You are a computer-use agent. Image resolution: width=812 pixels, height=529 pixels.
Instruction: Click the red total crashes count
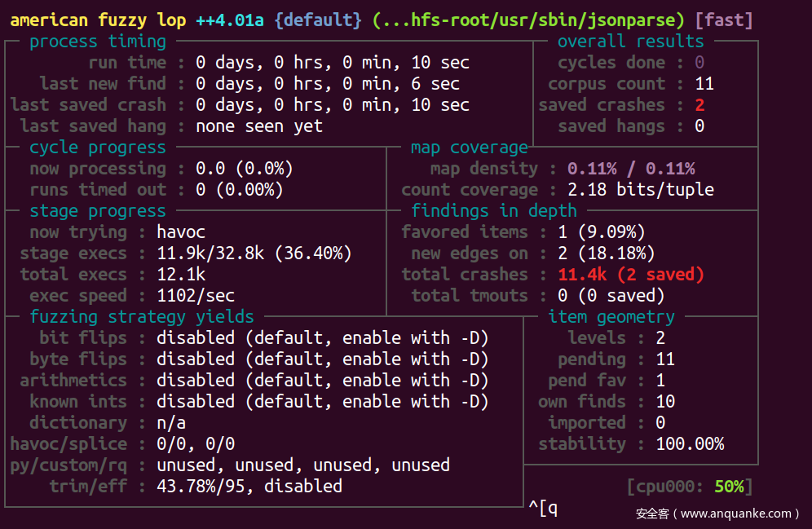coord(630,275)
